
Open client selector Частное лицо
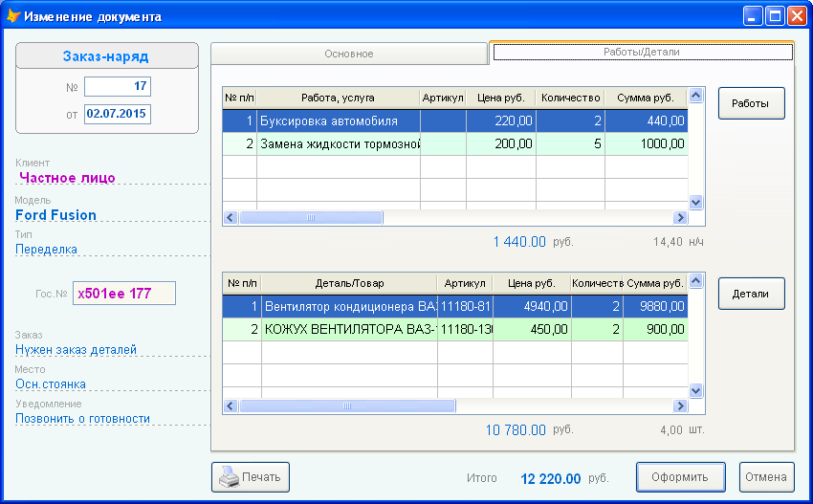point(67,178)
